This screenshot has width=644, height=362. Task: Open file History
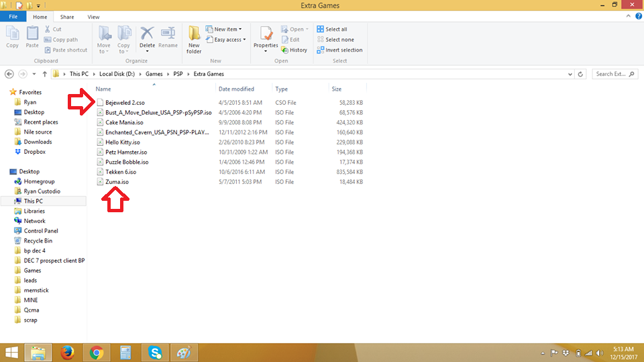coord(294,50)
